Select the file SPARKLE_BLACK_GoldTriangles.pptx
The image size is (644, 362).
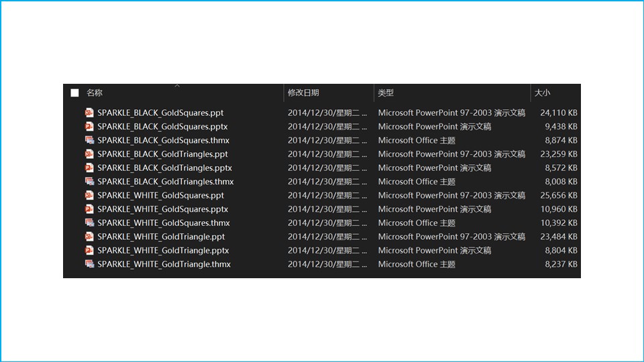[164, 168]
